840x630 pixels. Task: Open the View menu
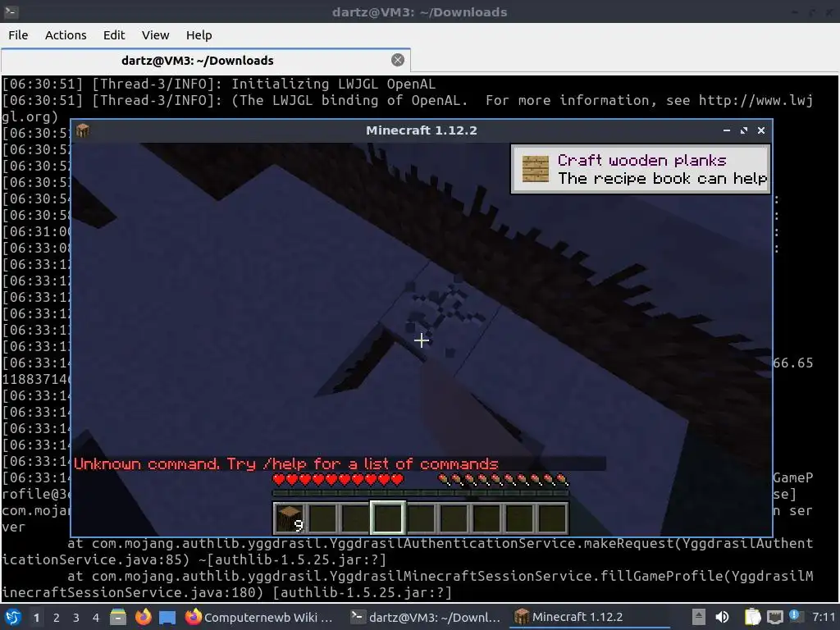(x=155, y=35)
